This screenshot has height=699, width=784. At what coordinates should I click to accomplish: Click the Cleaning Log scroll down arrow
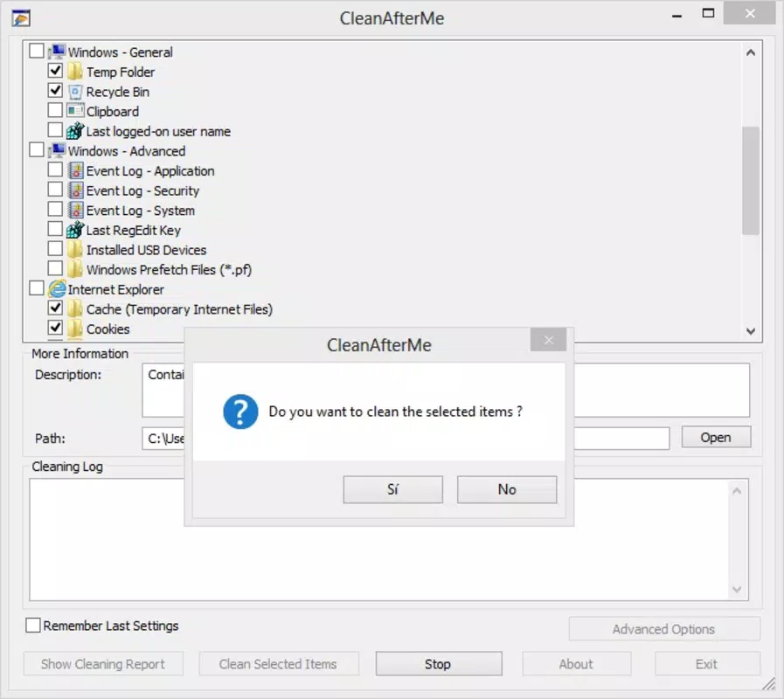click(x=737, y=589)
